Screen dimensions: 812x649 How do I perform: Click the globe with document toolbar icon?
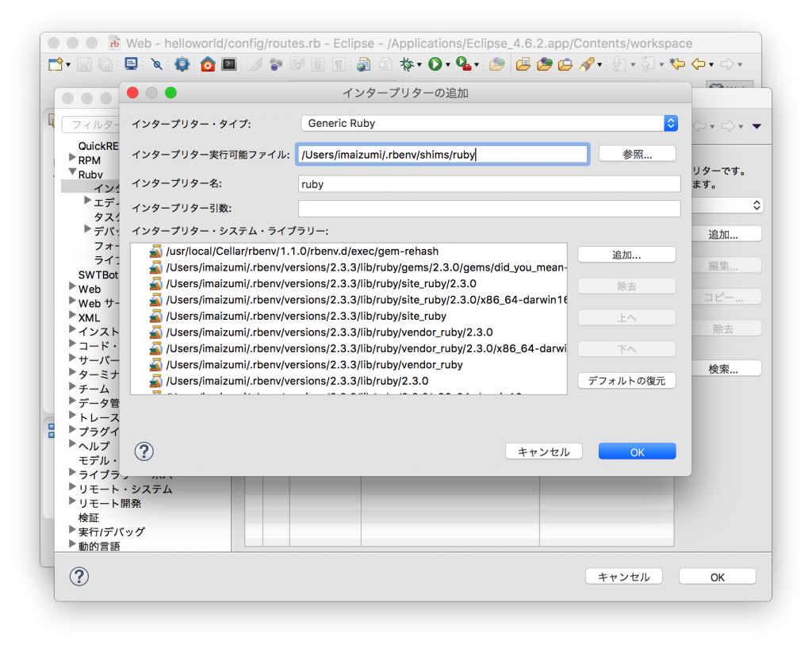click(363, 64)
